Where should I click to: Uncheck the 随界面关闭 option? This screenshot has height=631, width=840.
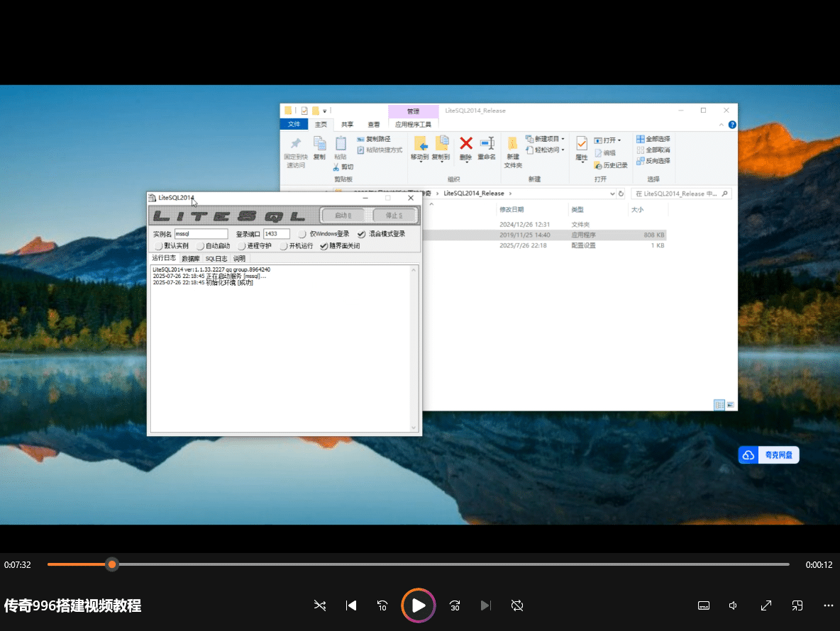point(324,246)
